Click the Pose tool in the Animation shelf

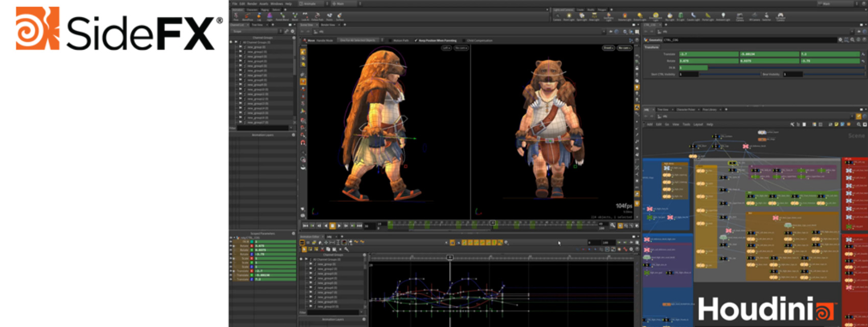pyautogui.click(x=236, y=16)
